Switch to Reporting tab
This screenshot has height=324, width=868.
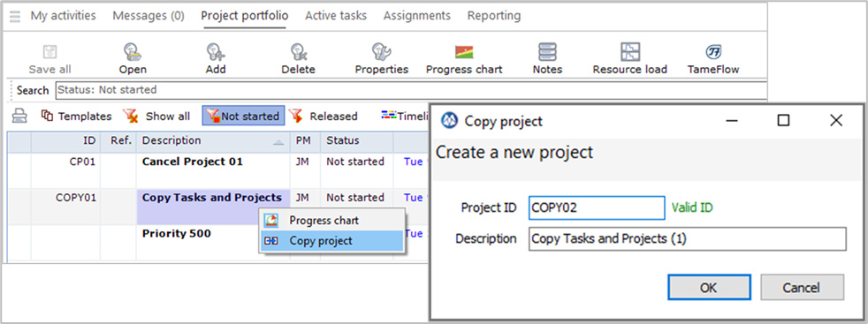(x=494, y=16)
